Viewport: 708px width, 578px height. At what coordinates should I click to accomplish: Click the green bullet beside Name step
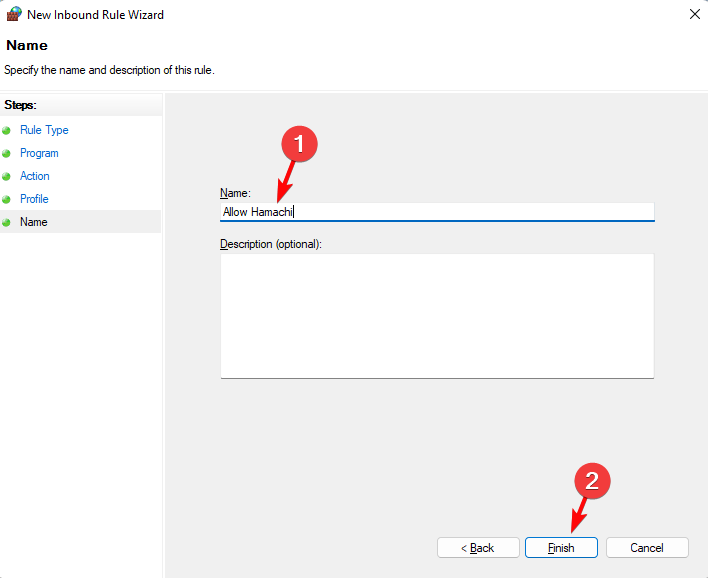point(6,222)
